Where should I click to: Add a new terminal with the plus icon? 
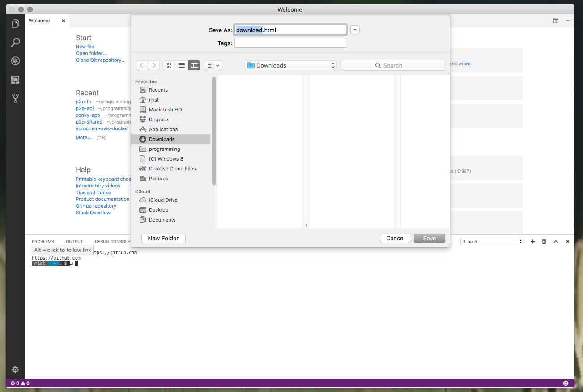[532, 241]
